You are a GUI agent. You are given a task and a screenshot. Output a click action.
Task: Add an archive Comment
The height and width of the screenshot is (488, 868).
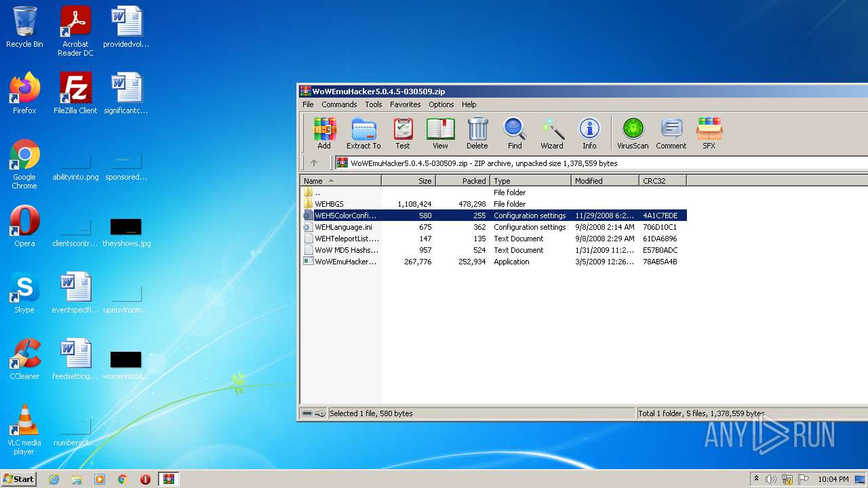pos(671,133)
